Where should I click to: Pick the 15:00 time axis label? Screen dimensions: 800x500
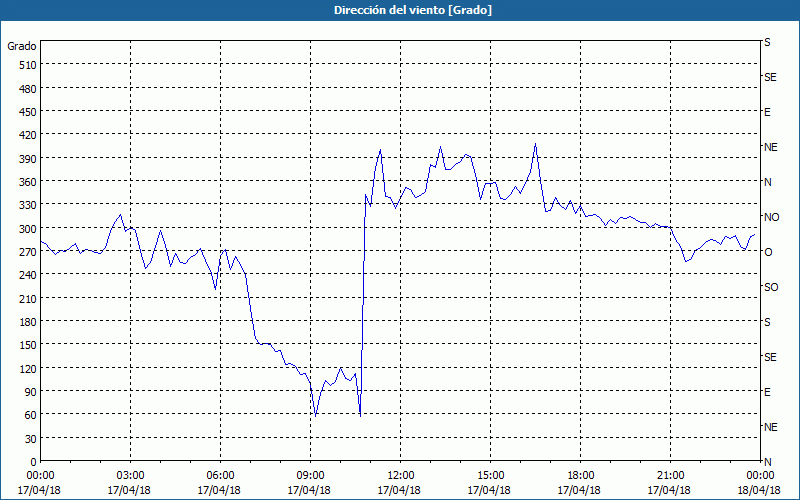pos(490,476)
